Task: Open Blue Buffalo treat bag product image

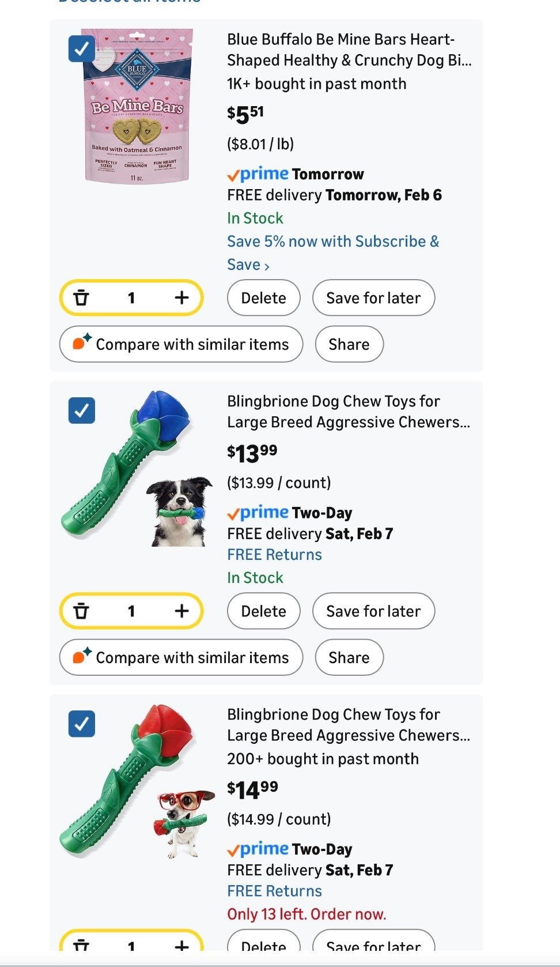Action: (x=138, y=106)
